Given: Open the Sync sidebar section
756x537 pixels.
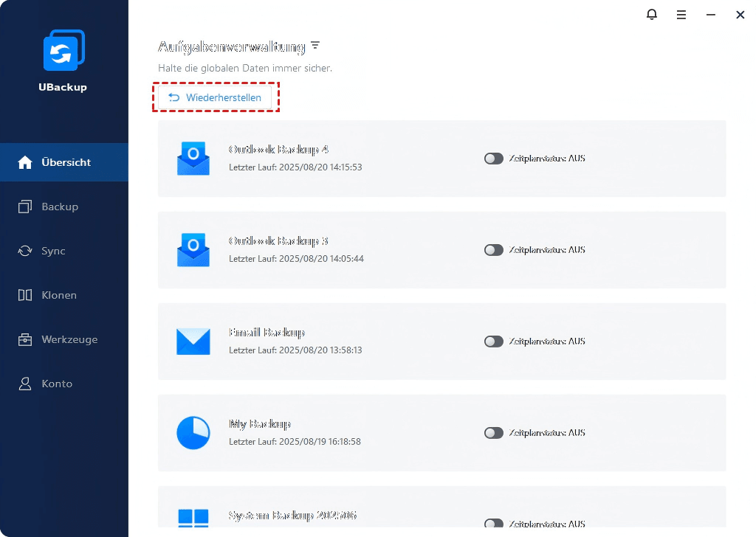Looking at the screenshot, I should point(53,251).
